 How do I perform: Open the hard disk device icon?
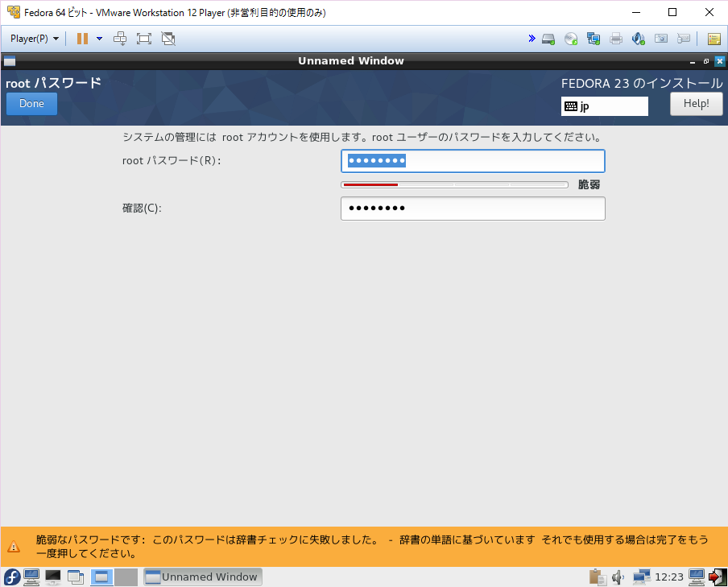pos(548,38)
